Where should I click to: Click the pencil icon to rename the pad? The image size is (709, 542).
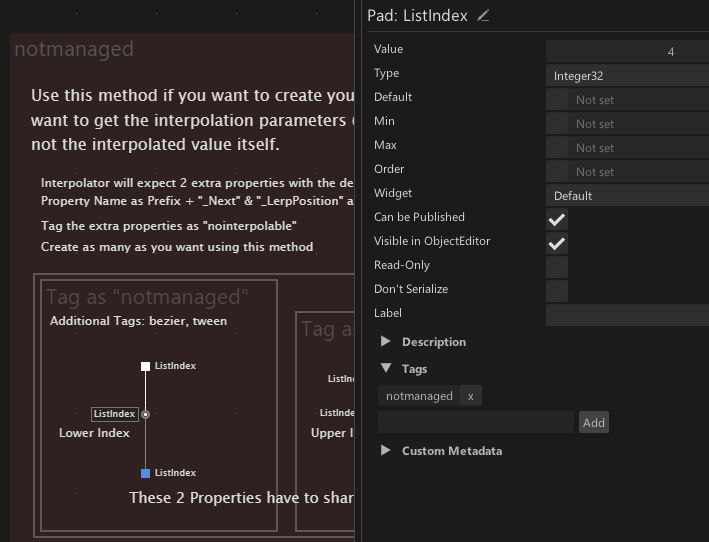click(x=484, y=16)
